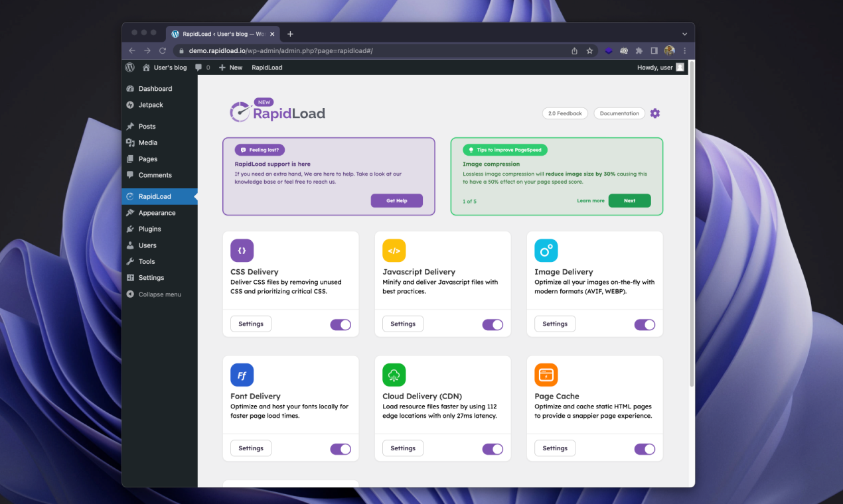Screen dimensions: 843x504
Task: Select RapidLoad in sidebar
Action: click(x=159, y=196)
